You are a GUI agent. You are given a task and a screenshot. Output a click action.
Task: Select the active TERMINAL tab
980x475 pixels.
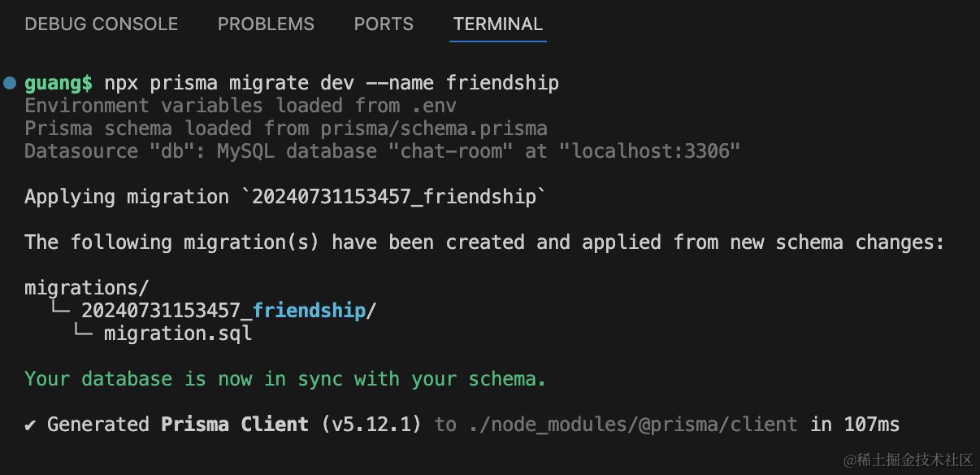click(x=498, y=24)
